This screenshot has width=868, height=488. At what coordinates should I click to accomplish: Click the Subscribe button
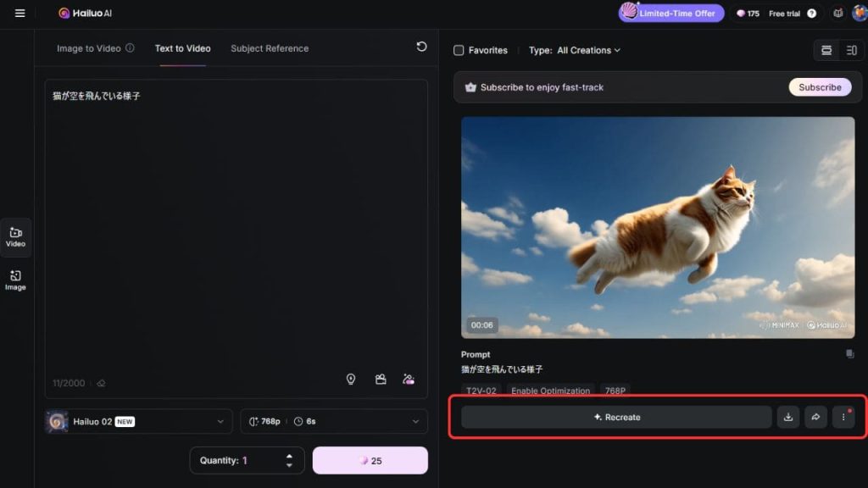click(820, 87)
